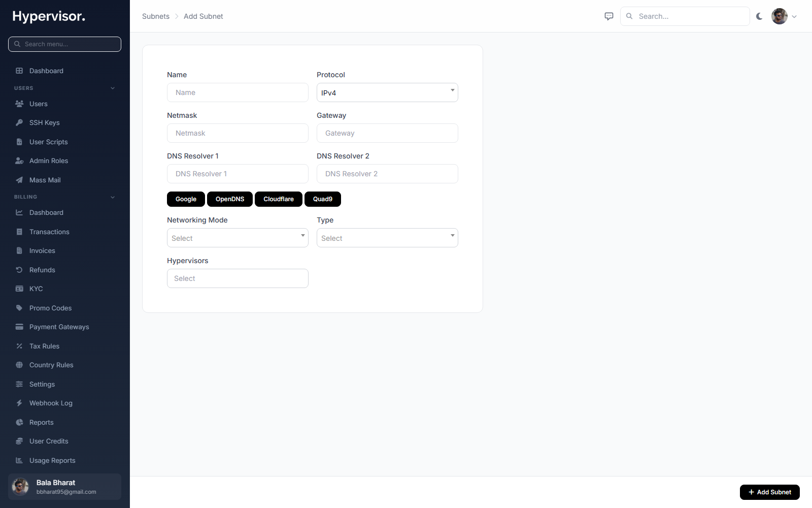Open the Admin Roles icon
This screenshot has height=508, width=812.
(19, 161)
